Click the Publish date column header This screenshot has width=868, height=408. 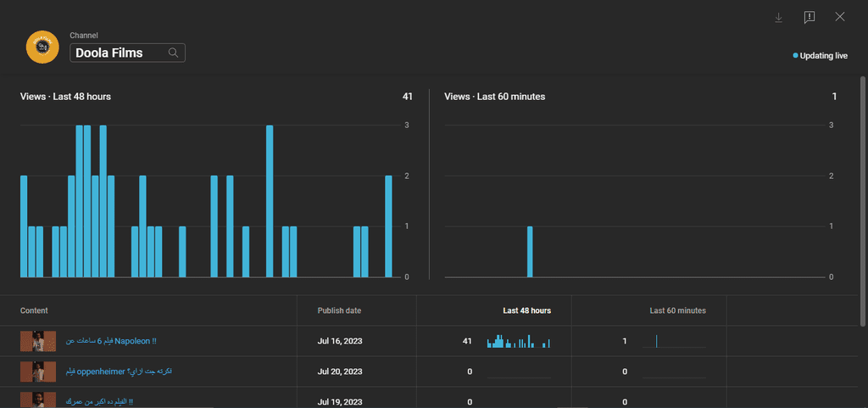(x=339, y=310)
